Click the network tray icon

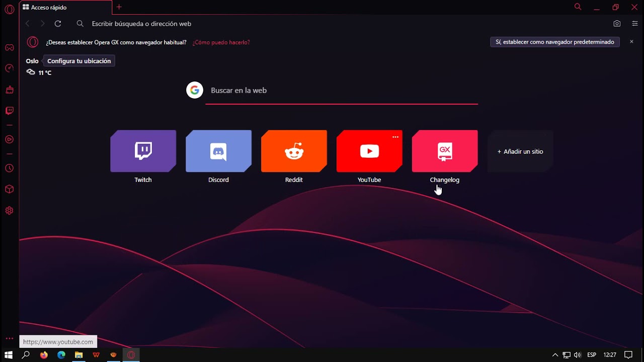pyautogui.click(x=567, y=355)
